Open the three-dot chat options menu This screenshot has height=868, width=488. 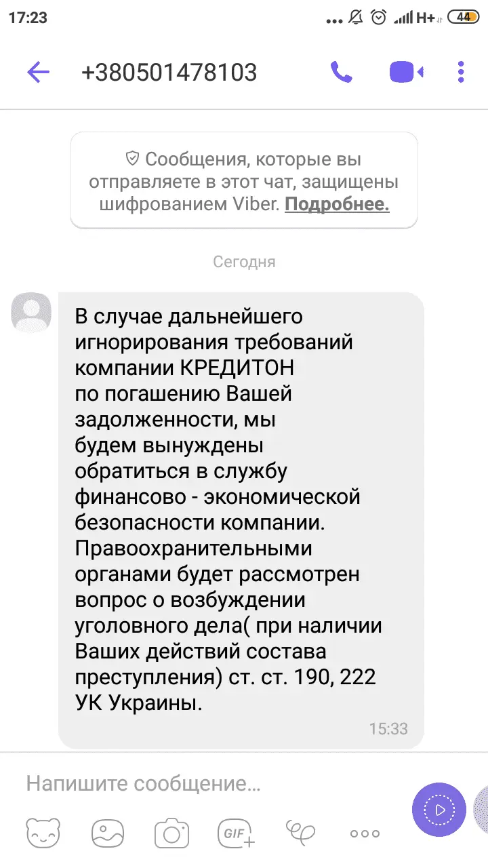[x=461, y=72]
